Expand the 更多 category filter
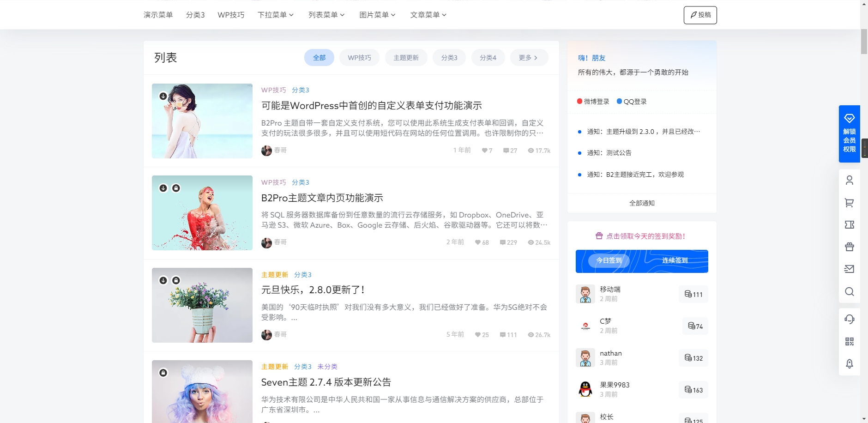 529,57
